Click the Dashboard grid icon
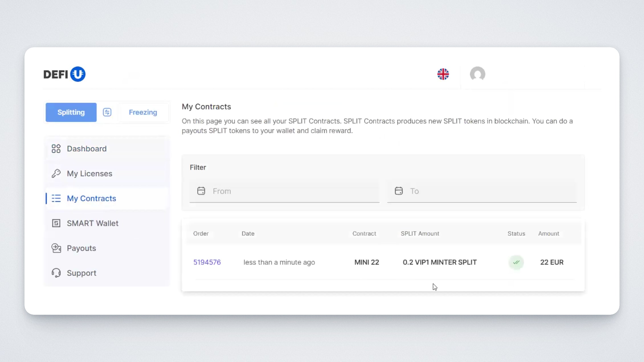The width and height of the screenshot is (644, 362). point(56,149)
